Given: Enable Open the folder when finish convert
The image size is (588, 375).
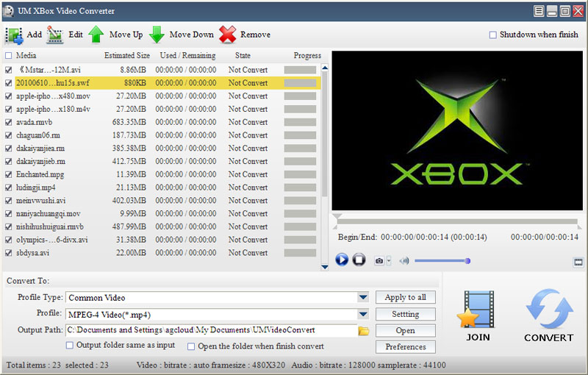Looking at the screenshot, I should click(x=191, y=346).
